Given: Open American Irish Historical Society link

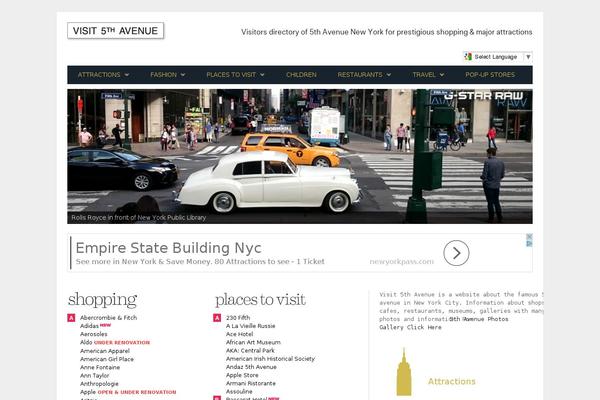Looking at the screenshot, I should click(x=270, y=359).
